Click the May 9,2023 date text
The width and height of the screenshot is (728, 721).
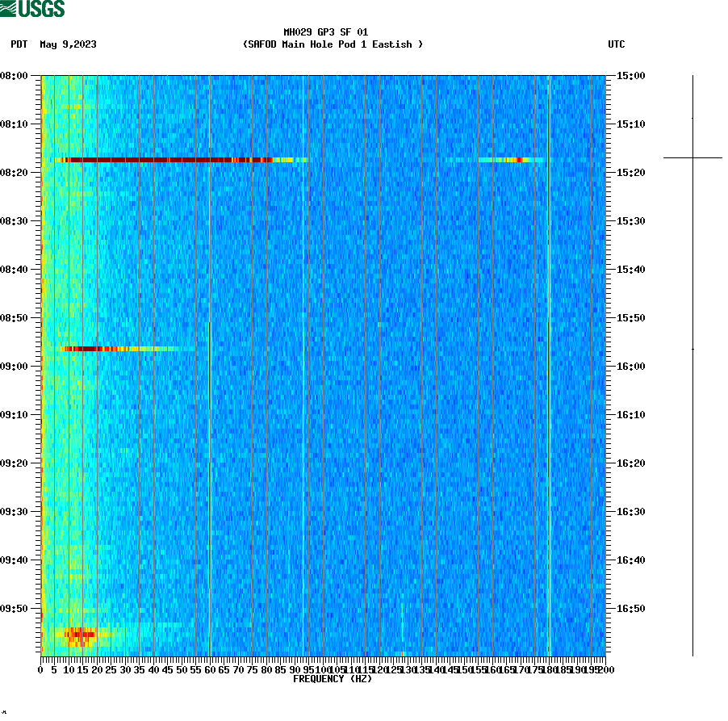[x=67, y=45]
